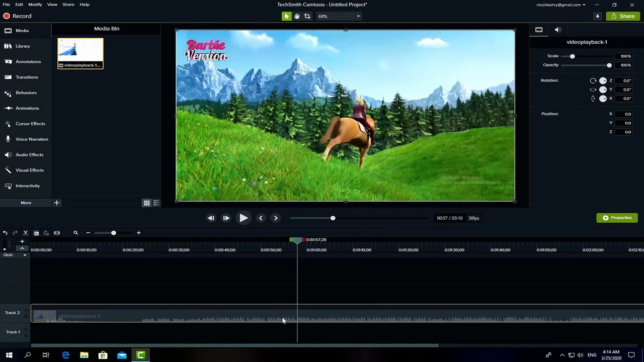The image size is (644, 362).
Task: Open the Share menu
Action: (68, 5)
